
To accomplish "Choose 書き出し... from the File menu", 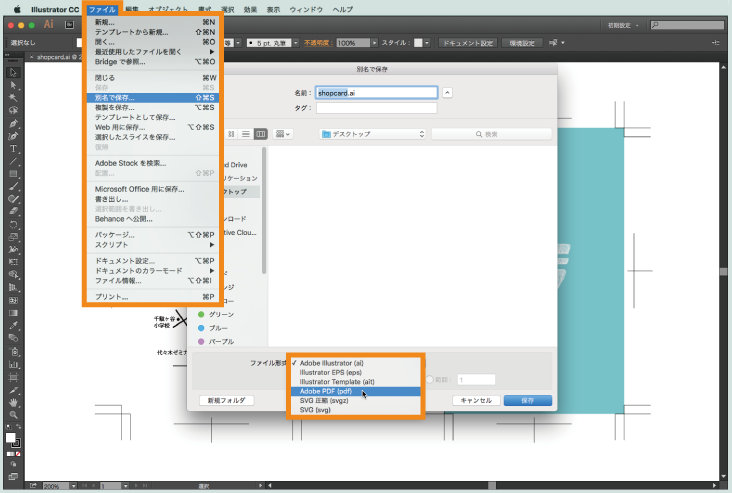I will (x=153, y=199).
